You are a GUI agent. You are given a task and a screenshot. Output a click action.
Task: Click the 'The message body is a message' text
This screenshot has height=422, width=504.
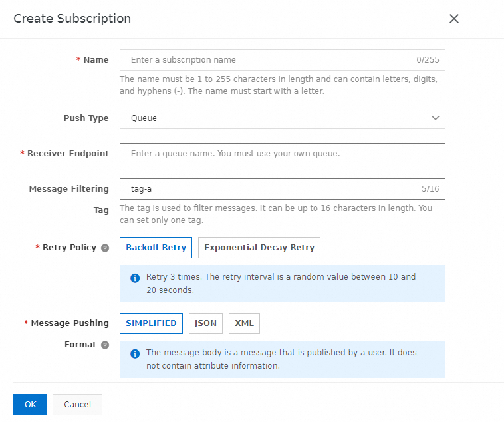tap(281, 359)
